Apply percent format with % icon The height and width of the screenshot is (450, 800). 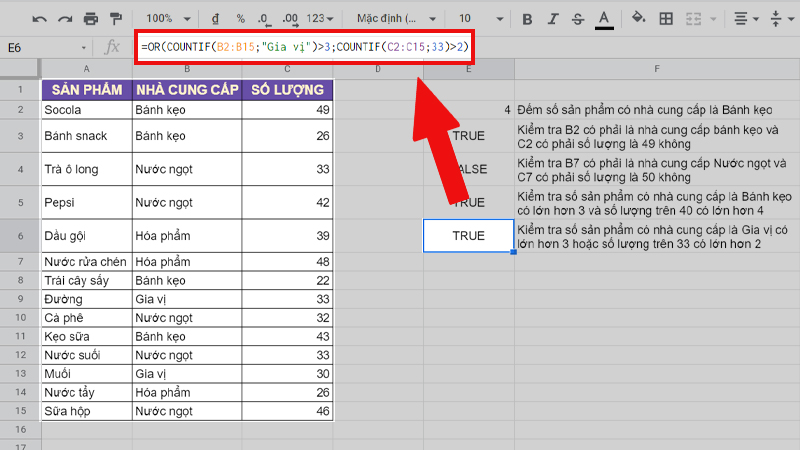[x=240, y=19]
